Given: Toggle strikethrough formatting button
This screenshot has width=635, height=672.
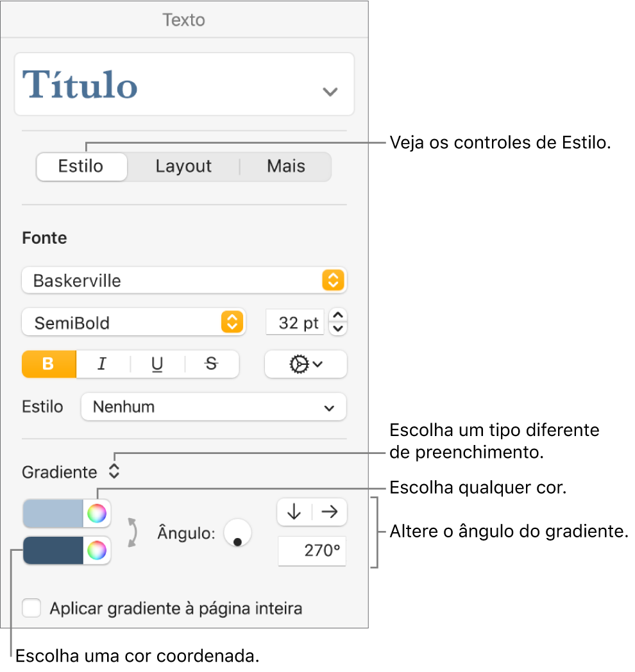Looking at the screenshot, I should pyautogui.click(x=212, y=364).
